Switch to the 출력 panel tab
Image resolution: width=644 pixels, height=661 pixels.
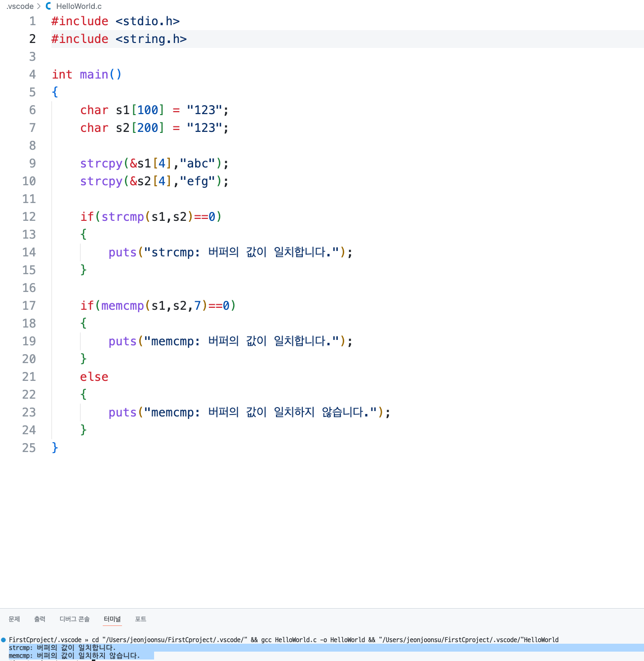40,619
